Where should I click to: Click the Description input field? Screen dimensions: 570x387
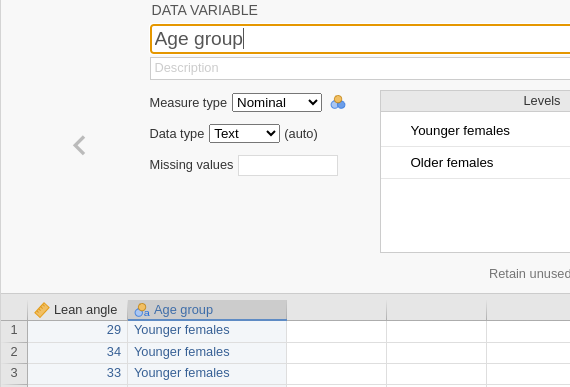click(x=360, y=68)
